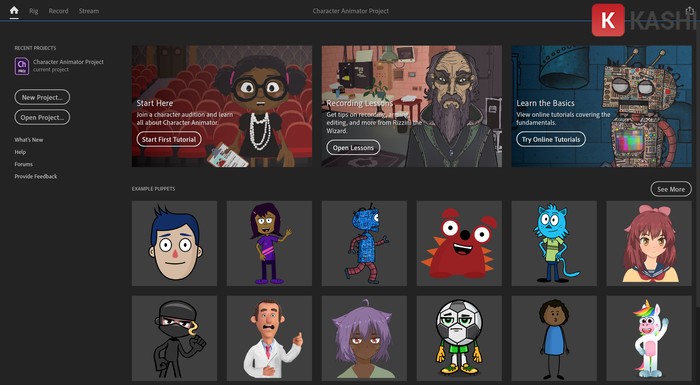This screenshot has width=700, height=385.
Task: Open the black ninja puppet
Action: pos(175,338)
